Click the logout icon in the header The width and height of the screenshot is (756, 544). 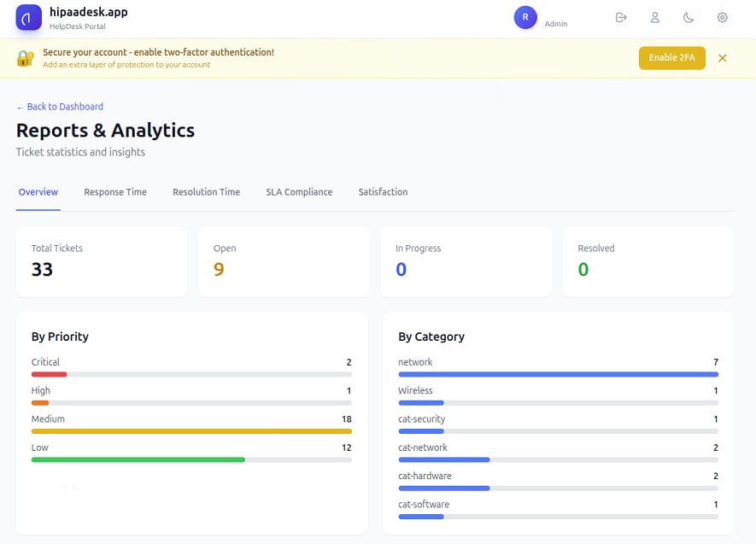pos(621,17)
